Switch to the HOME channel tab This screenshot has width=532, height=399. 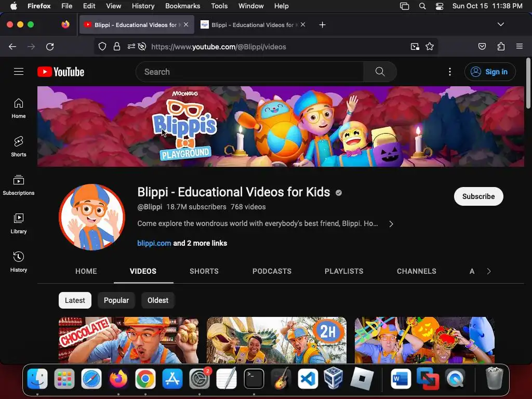click(86, 271)
